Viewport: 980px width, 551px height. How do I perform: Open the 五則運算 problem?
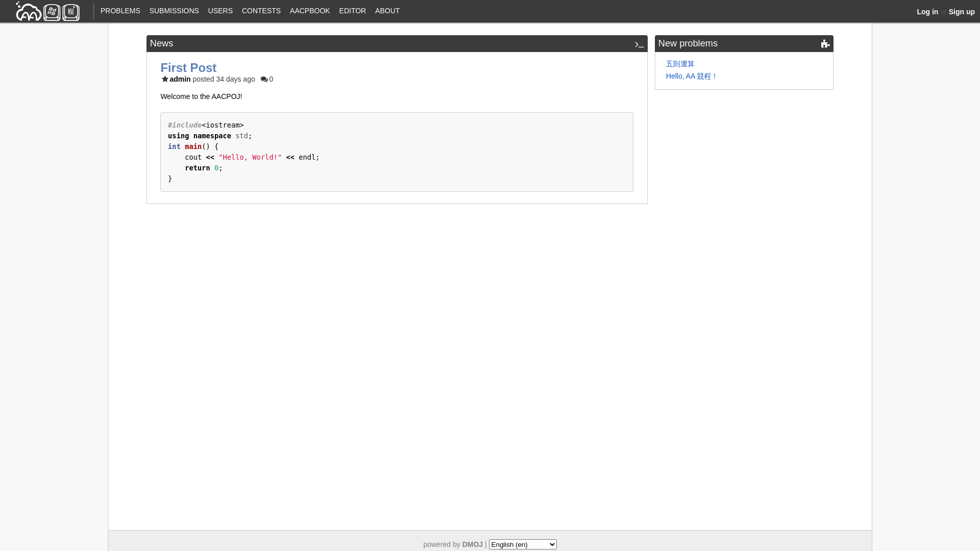point(680,64)
